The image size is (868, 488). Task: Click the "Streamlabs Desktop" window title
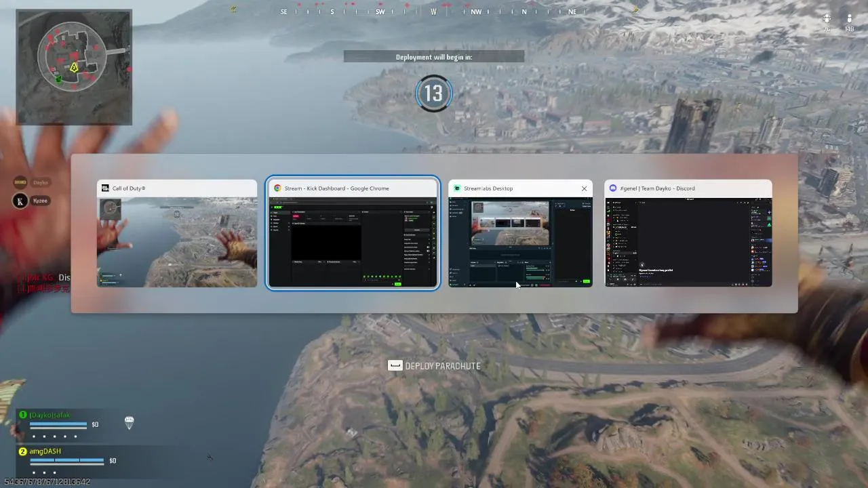click(488, 188)
